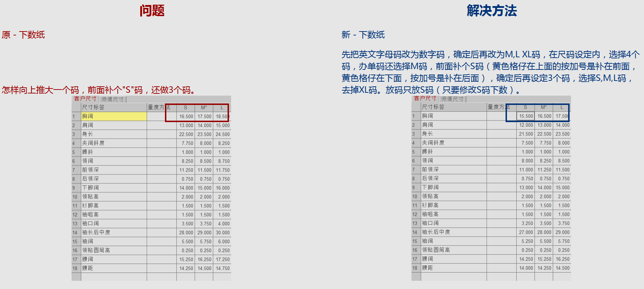Viewport: 644px width, 289px height.
Task: Select row number 18 header in 原 table
Action: (x=75, y=268)
